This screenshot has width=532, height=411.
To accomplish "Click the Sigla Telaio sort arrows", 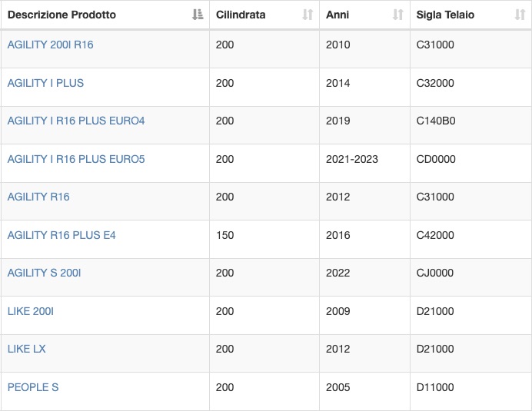I will pyautogui.click(x=520, y=15).
